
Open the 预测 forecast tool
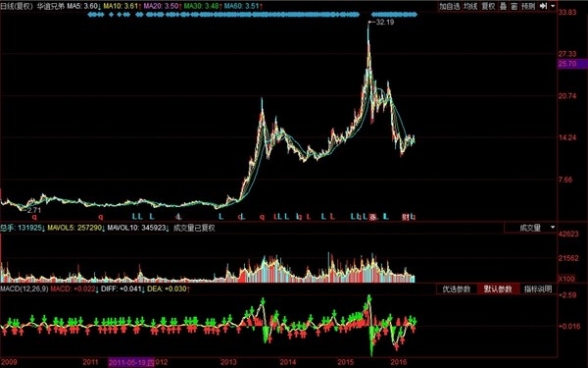click(x=528, y=6)
